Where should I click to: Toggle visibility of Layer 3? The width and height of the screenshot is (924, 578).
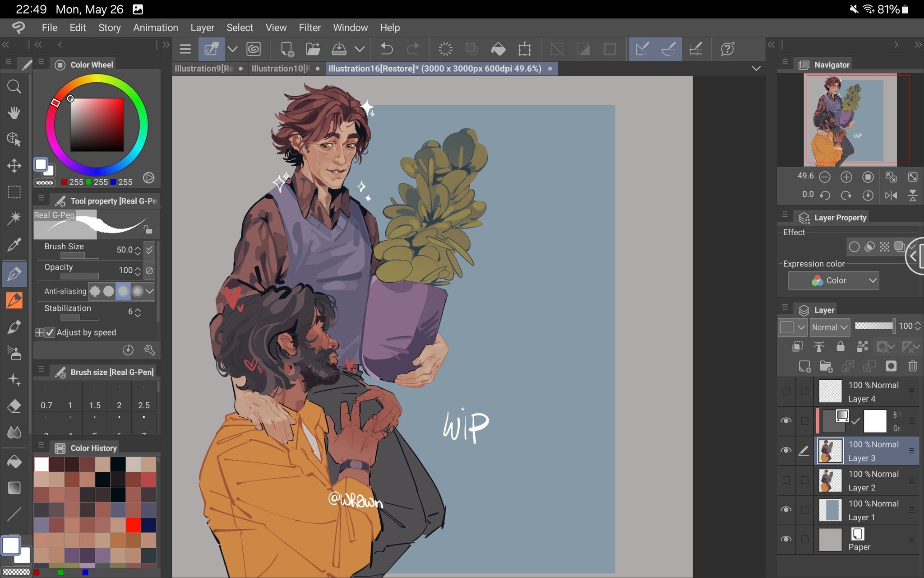click(x=786, y=451)
